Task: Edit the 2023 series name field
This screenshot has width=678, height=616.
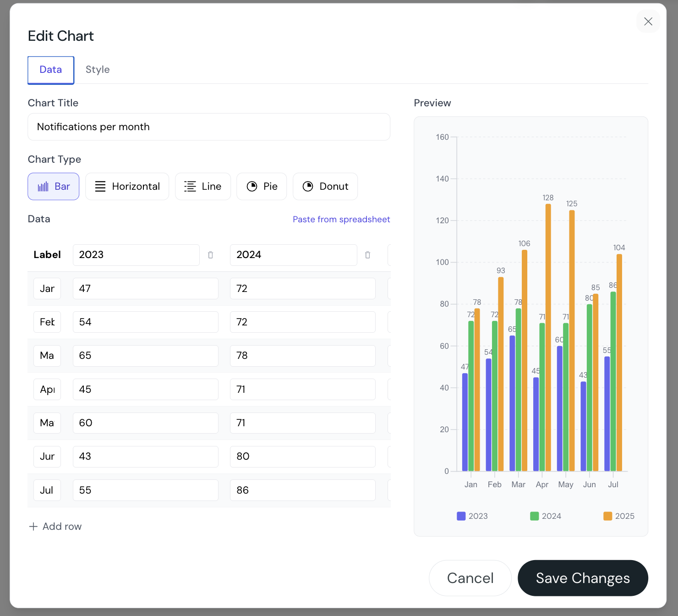Action: 136,255
